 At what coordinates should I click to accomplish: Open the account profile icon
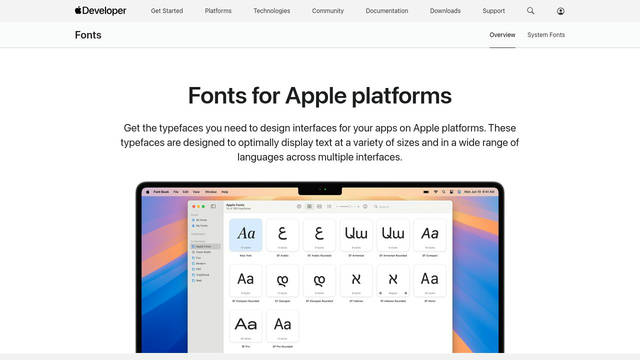pyautogui.click(x=560, y=11)
